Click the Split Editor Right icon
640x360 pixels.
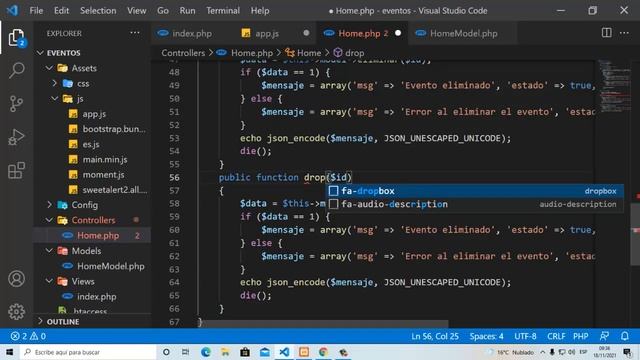click(607, 33)
